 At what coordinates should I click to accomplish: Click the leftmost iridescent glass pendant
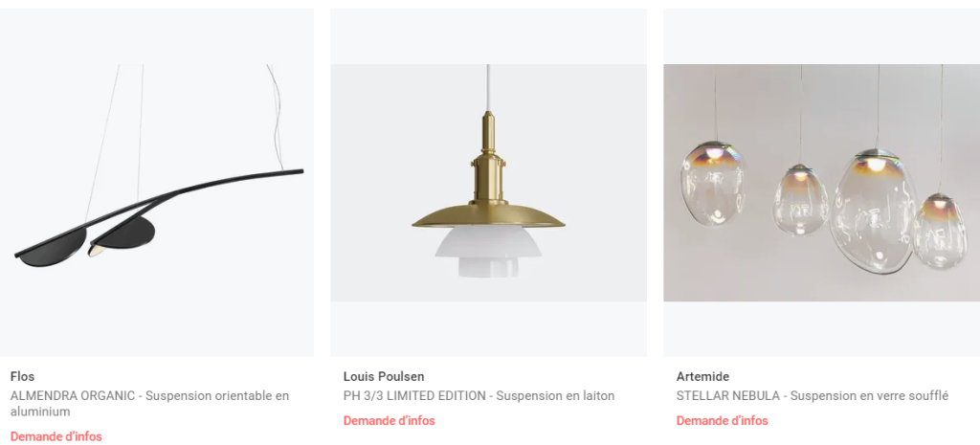coord(713,182)
